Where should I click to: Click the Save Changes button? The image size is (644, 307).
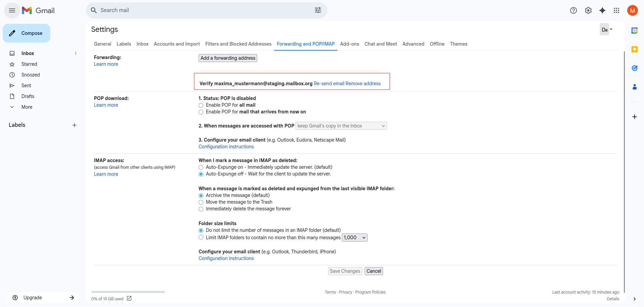345,271
